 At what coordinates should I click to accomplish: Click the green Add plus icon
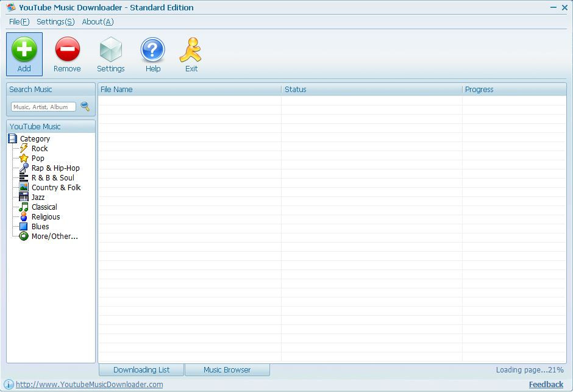coord(24,49)
